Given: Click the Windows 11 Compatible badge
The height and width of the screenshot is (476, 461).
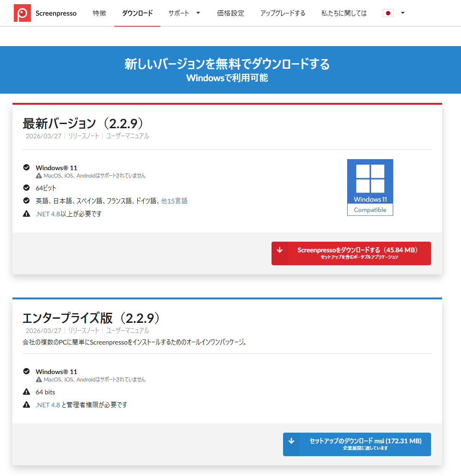Looking at the screenshot, I should coord(370,187).
